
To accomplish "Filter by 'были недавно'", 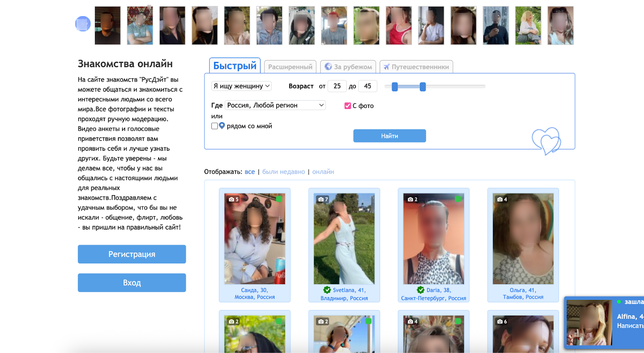I will [283, 172].
